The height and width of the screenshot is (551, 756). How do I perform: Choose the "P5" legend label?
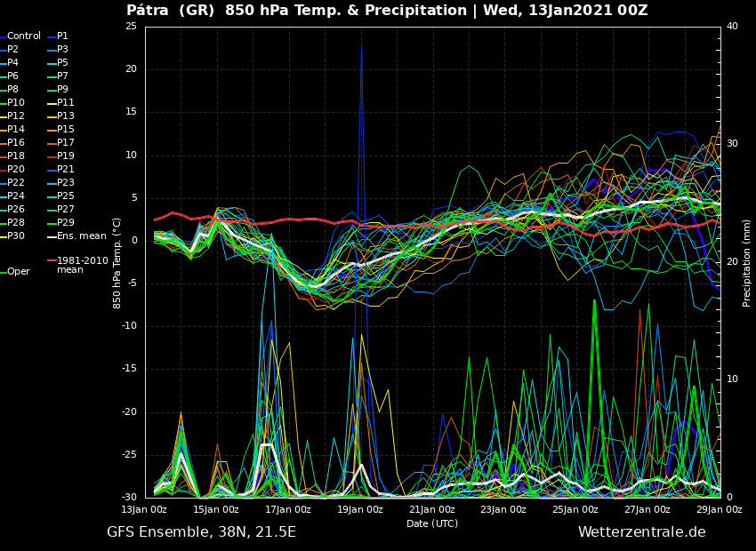59,62
